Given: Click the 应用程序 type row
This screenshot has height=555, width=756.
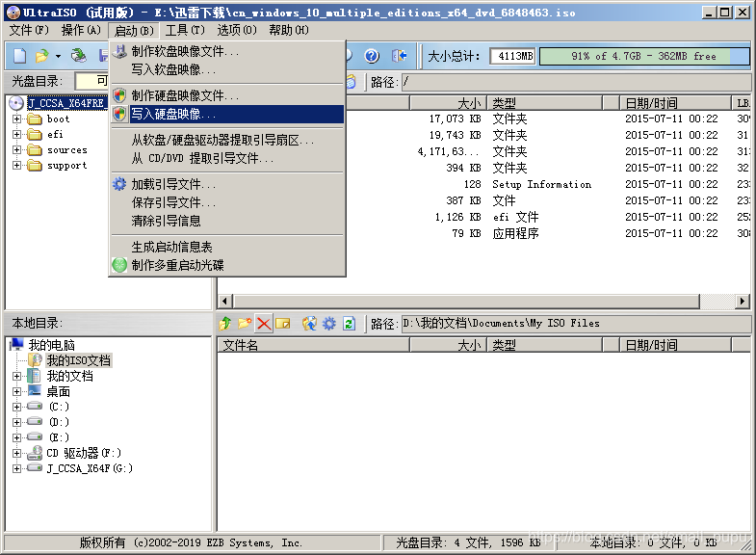Looking at the screenshot, I should coord(515,233).
